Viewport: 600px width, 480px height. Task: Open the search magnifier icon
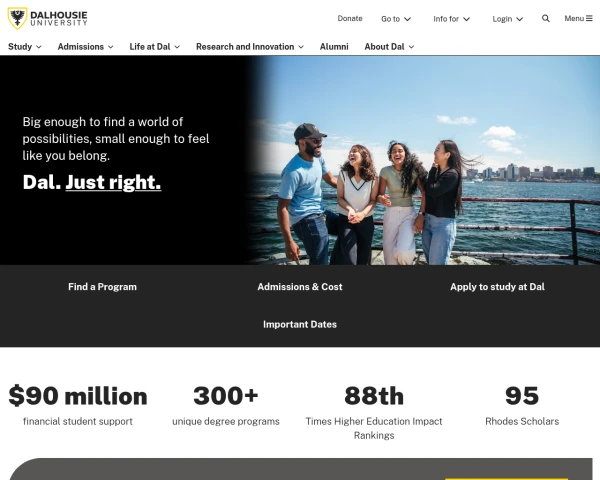[546, 18]
